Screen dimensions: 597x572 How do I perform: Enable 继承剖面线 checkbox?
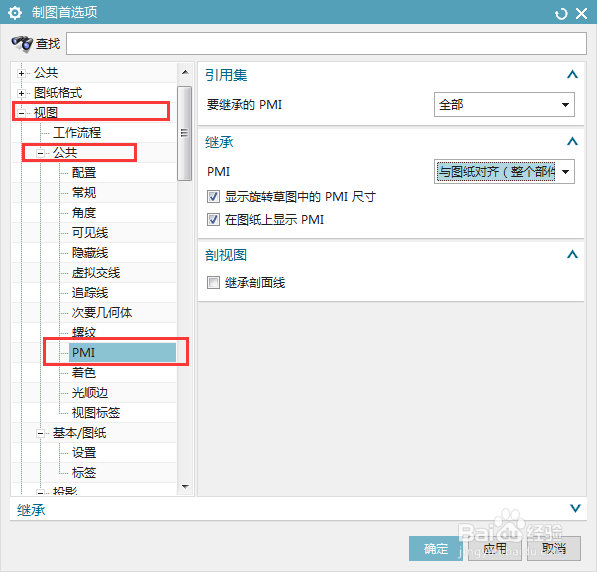pyautogui.click(x=213, y=283)
